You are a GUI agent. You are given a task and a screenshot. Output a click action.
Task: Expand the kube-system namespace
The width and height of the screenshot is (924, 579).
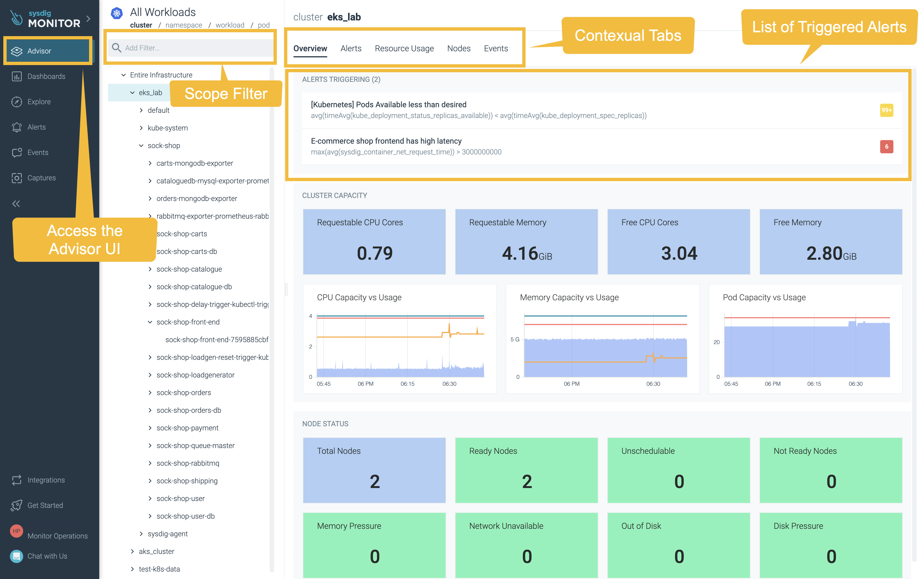pyautogui.click(x=141, y=128)
